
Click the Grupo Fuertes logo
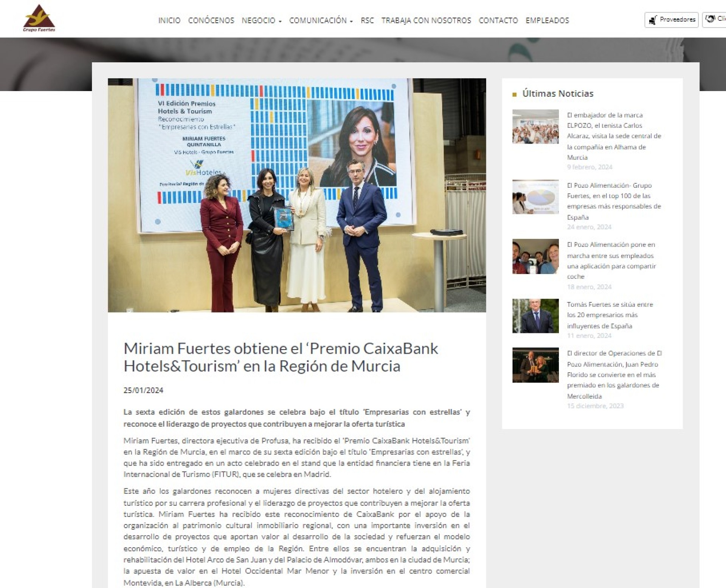[x=39, y=18]
